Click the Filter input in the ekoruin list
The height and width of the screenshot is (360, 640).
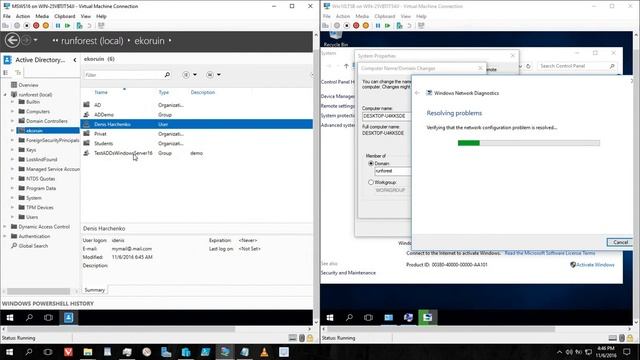coord(123,75)
